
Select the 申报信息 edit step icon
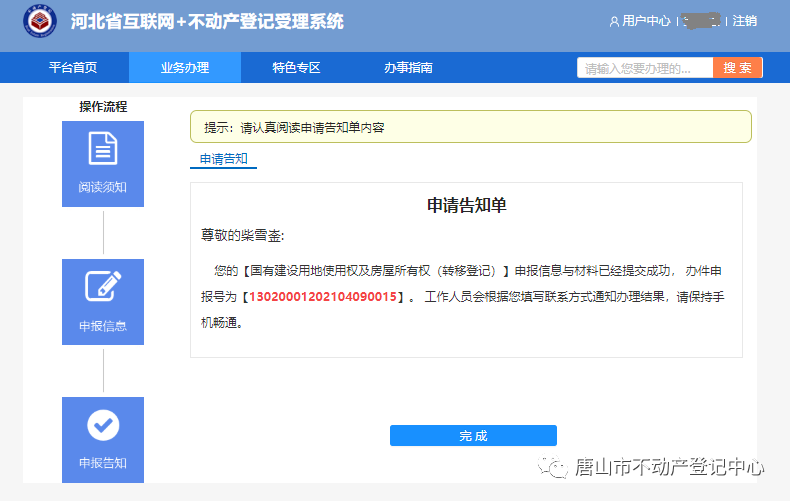(103, 287)
